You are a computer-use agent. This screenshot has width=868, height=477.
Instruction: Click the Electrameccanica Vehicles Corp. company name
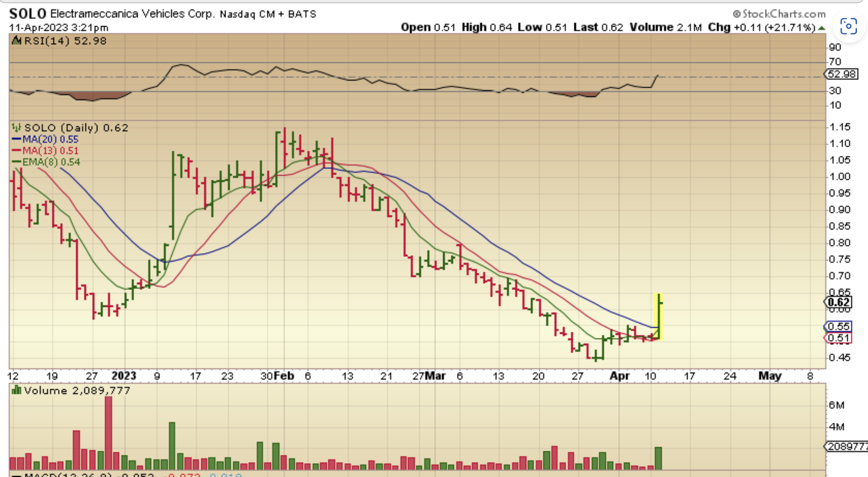(x=132, y=14)
